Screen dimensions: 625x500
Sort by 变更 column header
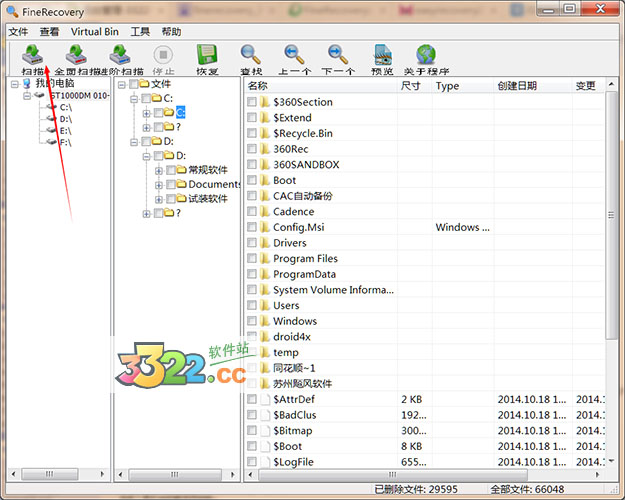pos(588,86)
